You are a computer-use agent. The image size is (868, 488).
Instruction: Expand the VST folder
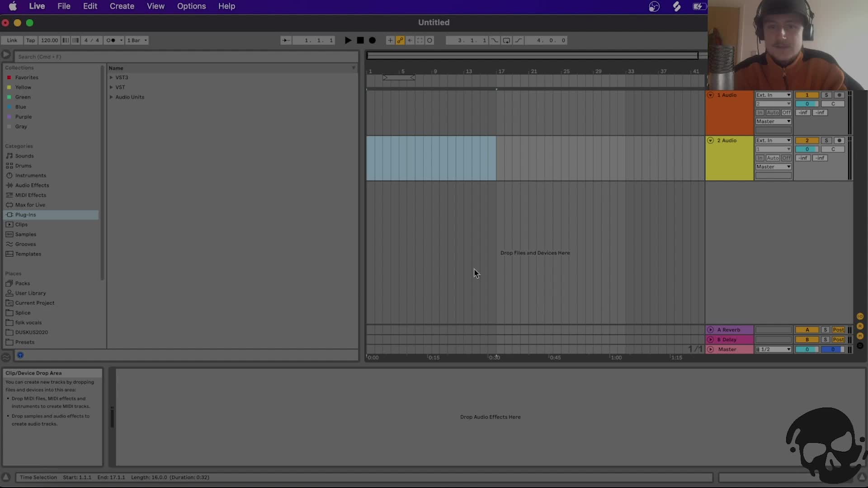pos(111,87)
